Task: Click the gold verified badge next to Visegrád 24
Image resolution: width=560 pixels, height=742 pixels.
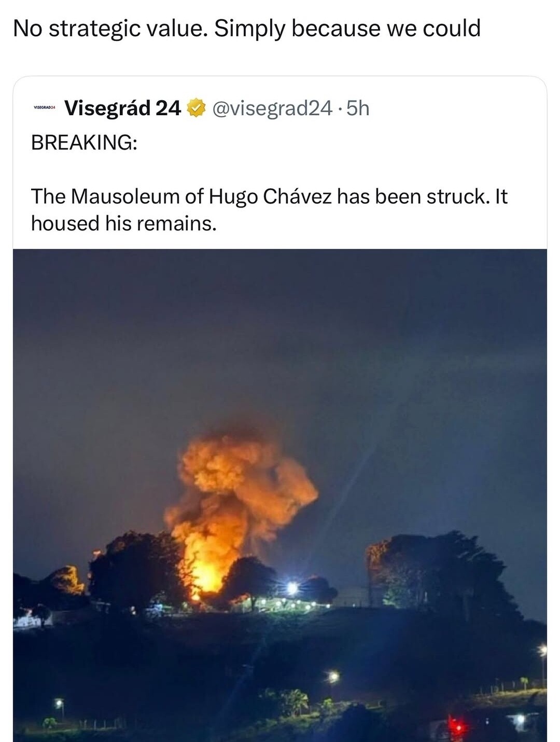Action: point(196,107)
